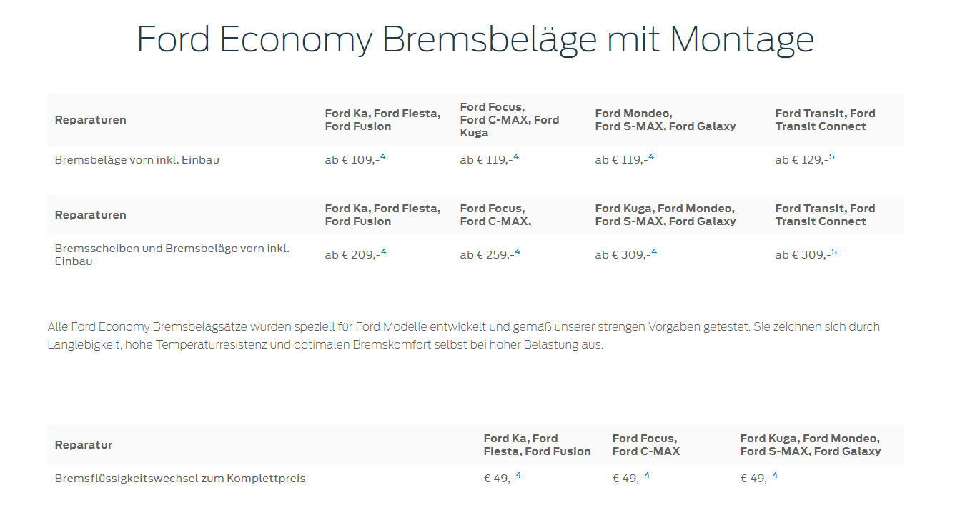Open footnote 4 under Ford Focus, C-MAX, Kuga column
This screenshot has width=980, height=530.
[x=516, y=157]
